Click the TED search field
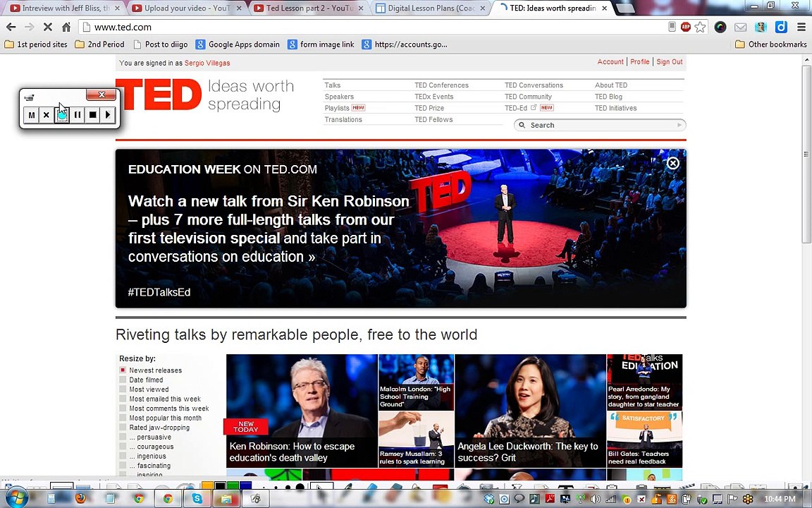This screenshot has width=812, height=508. (600, 125)
